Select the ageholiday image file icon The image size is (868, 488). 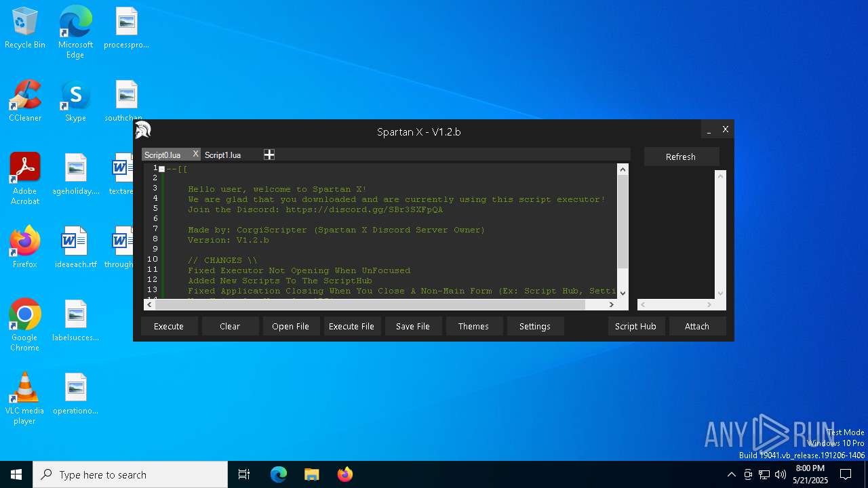pos(75,175)
